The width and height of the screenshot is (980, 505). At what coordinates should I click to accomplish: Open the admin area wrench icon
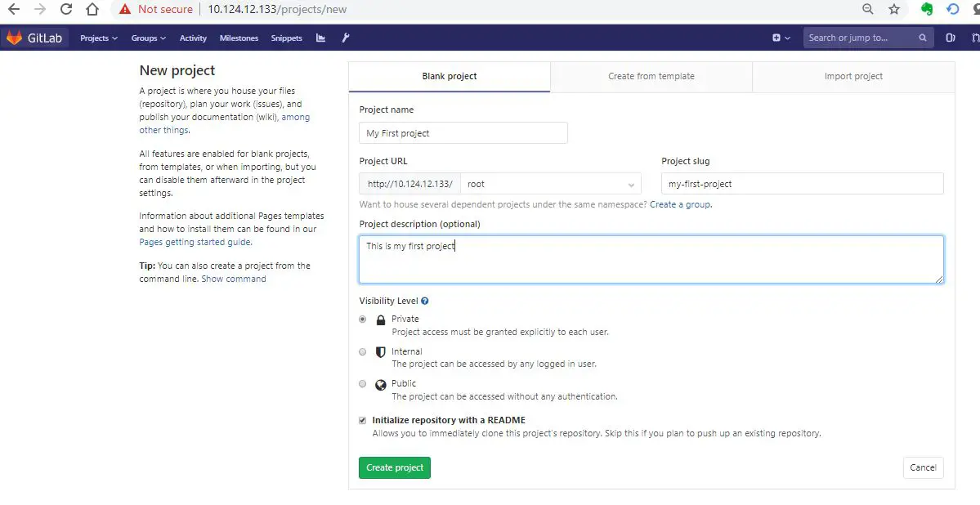click(x=346, y=38)
